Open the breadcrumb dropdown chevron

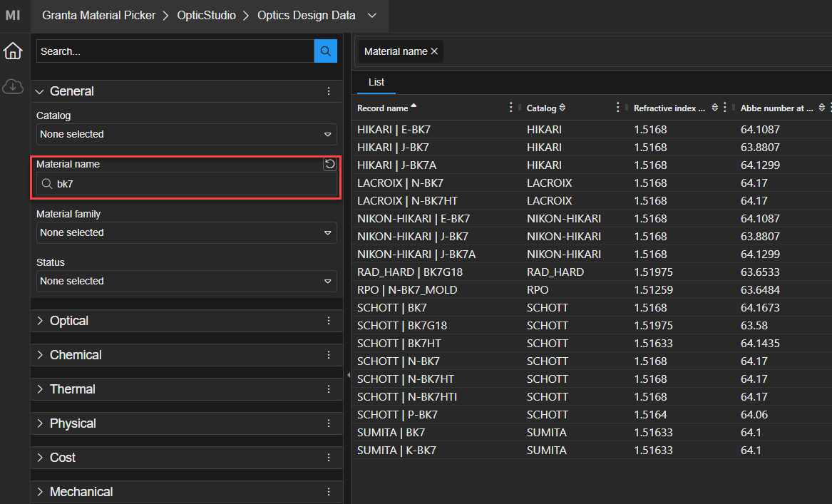[x=372, y=16]
